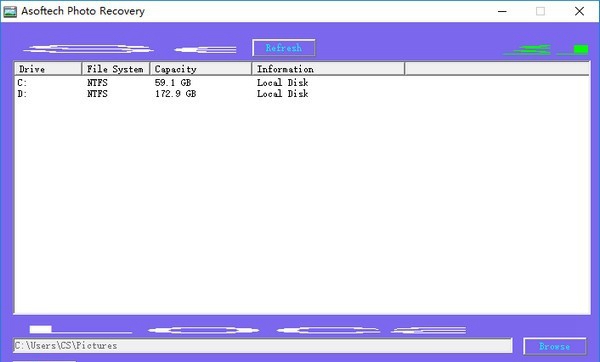The width and height of the screenshot is (600, 362).
Task: Click the C:\Users\CS\Pictures path field
Action: (263, 346)
